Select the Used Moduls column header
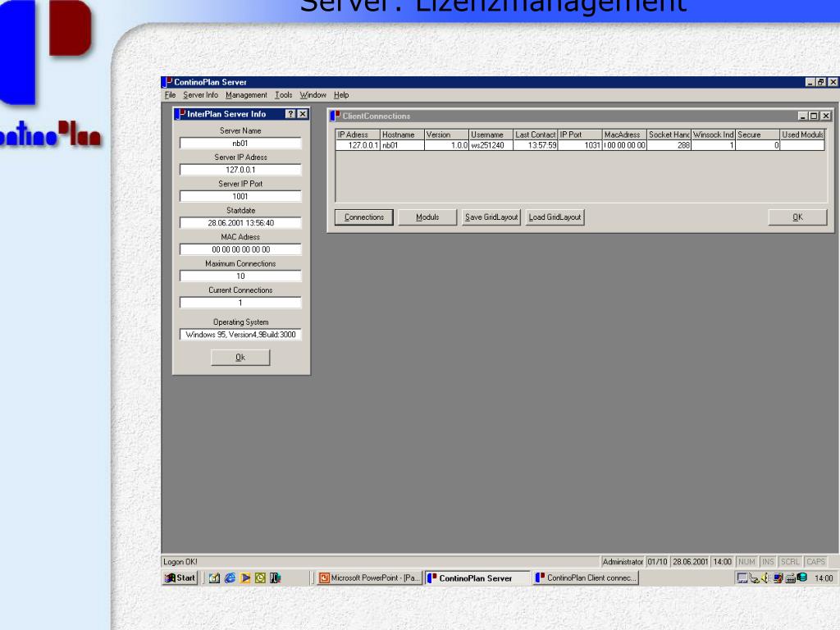The image size is (840, 630). (x=802, y=135)
